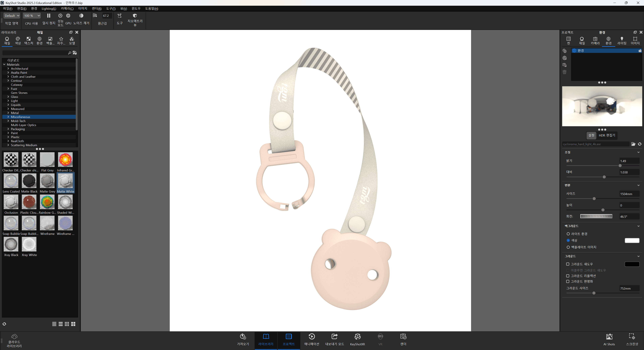Screen dimensions: 644x350
Task: Click the Pause (일시 정지) render icon
Action: (x=49, y=16)
